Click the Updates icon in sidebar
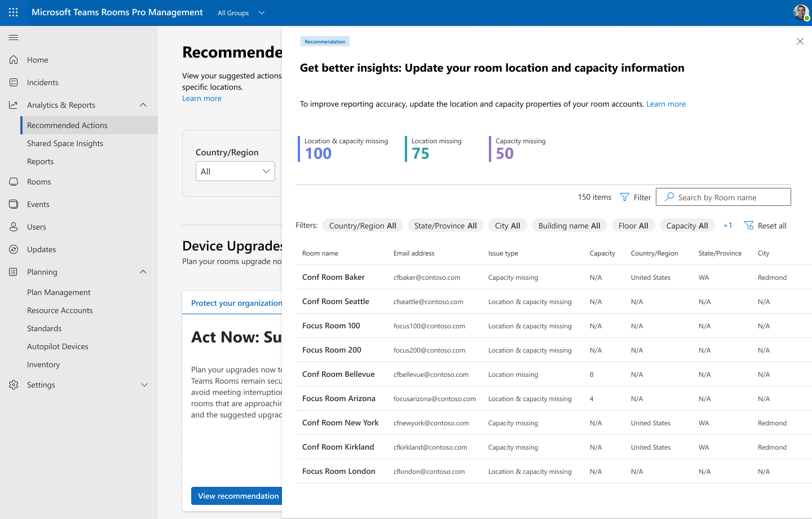The height and width of the screenshot is (519, 812). 14,249
